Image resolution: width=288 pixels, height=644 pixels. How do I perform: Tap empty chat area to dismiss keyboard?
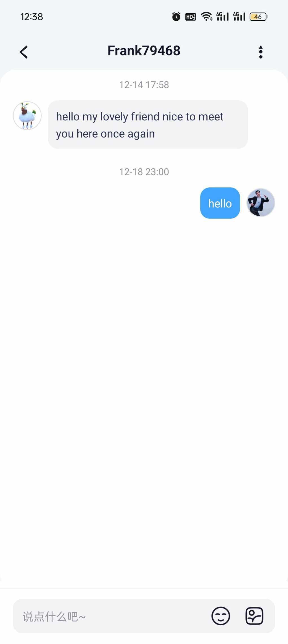click(144, 396)
